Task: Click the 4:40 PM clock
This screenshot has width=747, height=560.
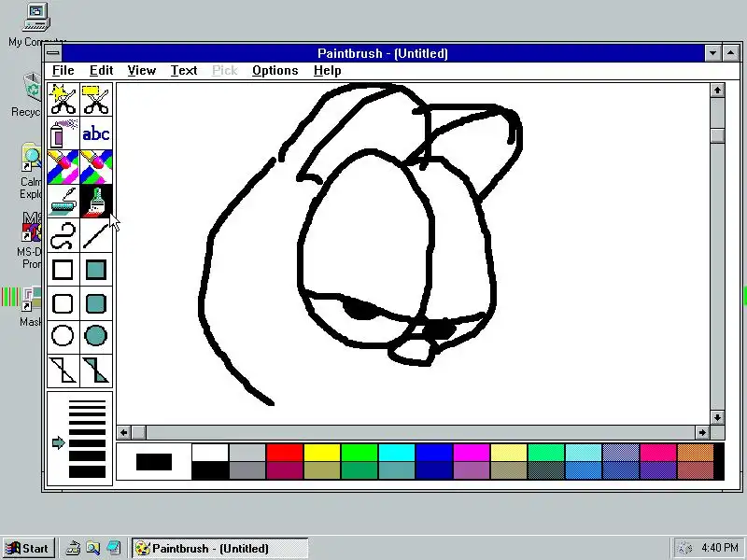Action: pos(719,548)
